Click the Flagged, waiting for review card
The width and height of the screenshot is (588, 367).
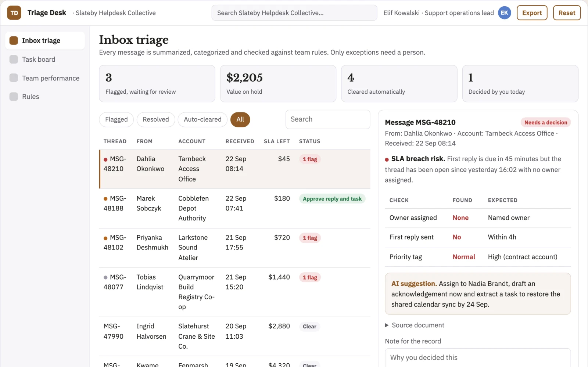157,84
